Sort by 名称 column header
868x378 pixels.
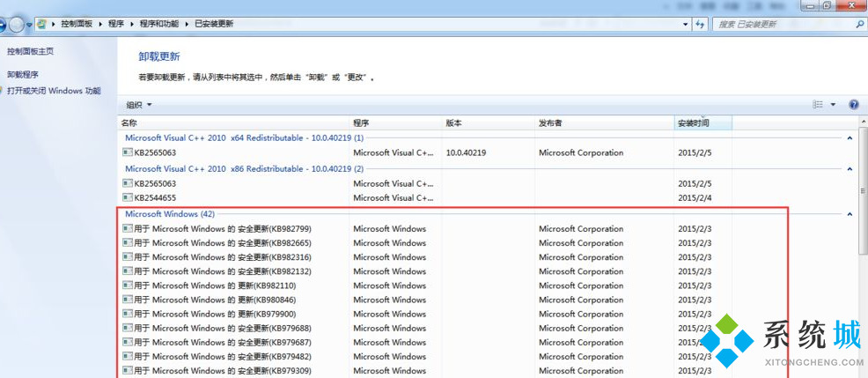pyautogui.click(x=233, y=123)
